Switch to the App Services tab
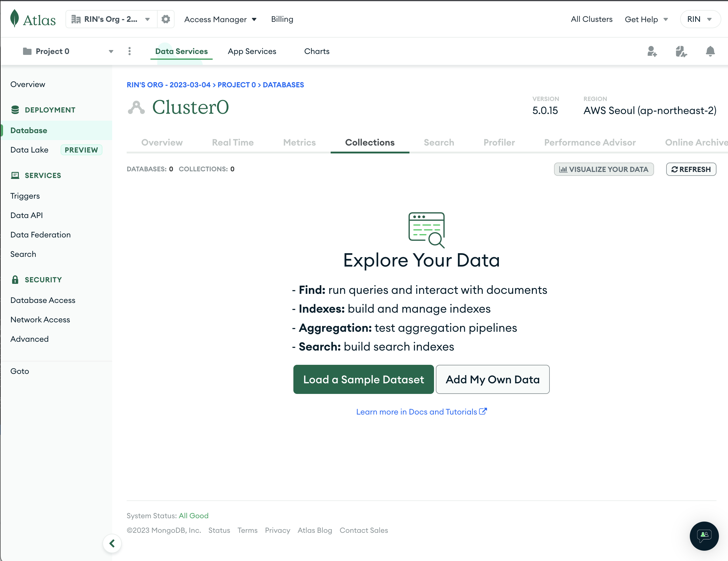Screen dimensions: 728x561 pyautogui.click(x=252, y=51)
